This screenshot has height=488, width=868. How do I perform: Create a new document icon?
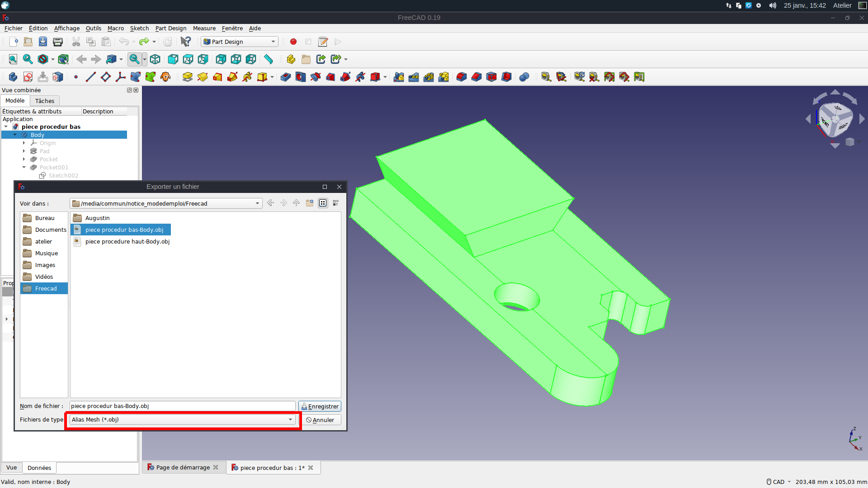(13, 42)
